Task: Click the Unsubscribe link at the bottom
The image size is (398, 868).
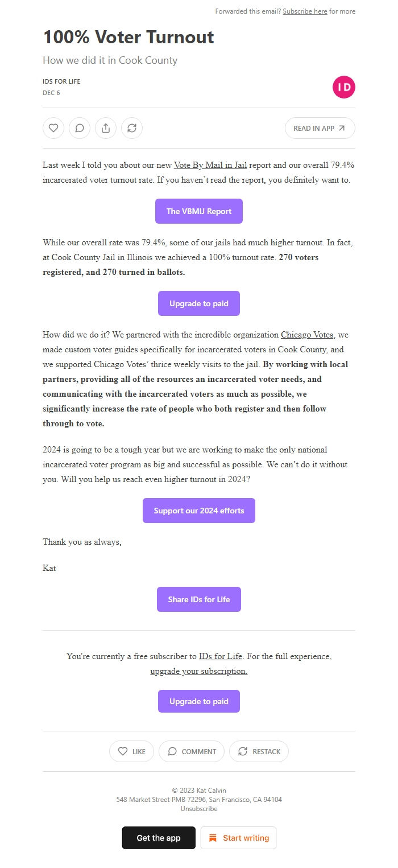Action: coord(198,808)
